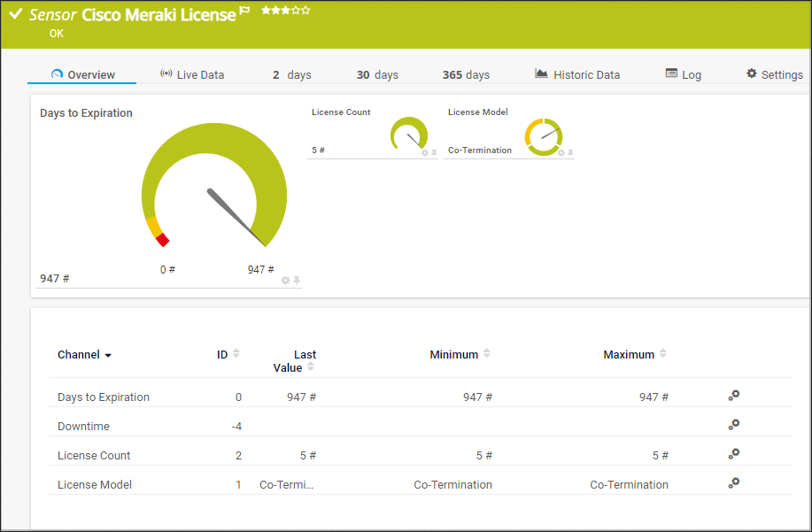This screenshot has width=812, height=532.
Task: Open the Channel column sort dropdown
Action: [x=108, y=354]
